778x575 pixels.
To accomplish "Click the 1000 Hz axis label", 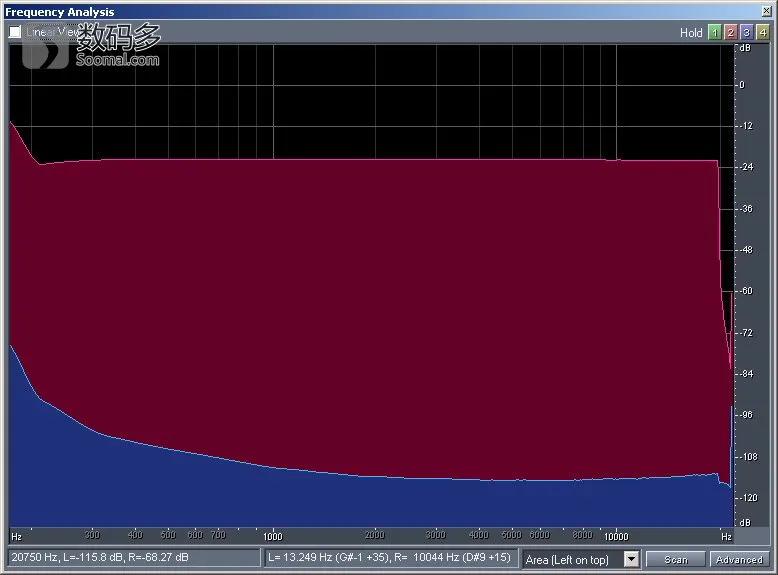I will point(272,536).
